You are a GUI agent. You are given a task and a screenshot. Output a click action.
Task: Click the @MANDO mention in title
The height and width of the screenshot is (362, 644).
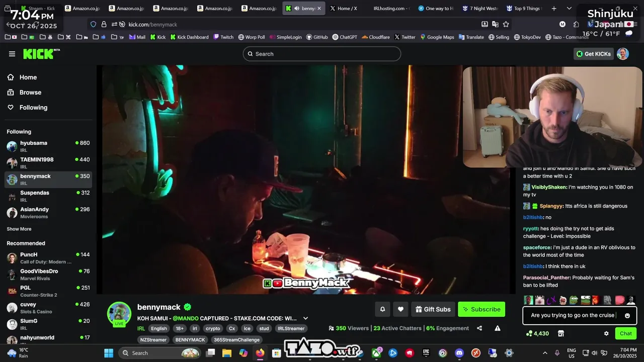pos(186,318)
